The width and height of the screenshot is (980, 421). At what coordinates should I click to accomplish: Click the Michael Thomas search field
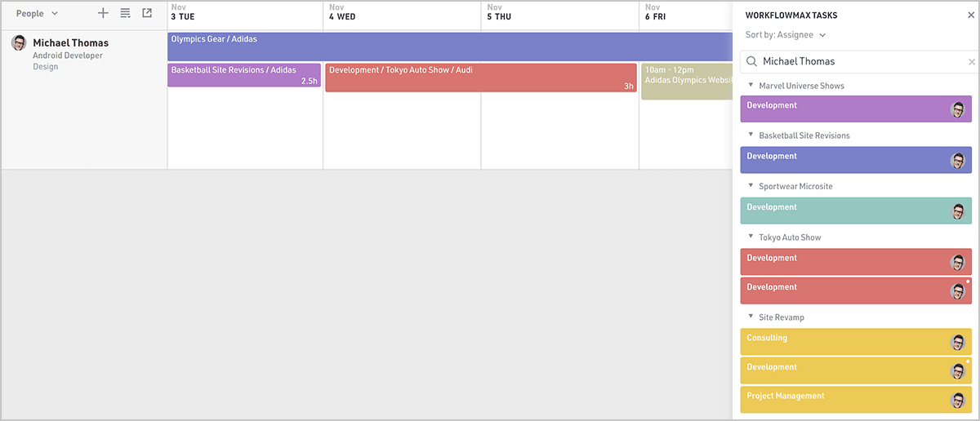click(857, 62)
